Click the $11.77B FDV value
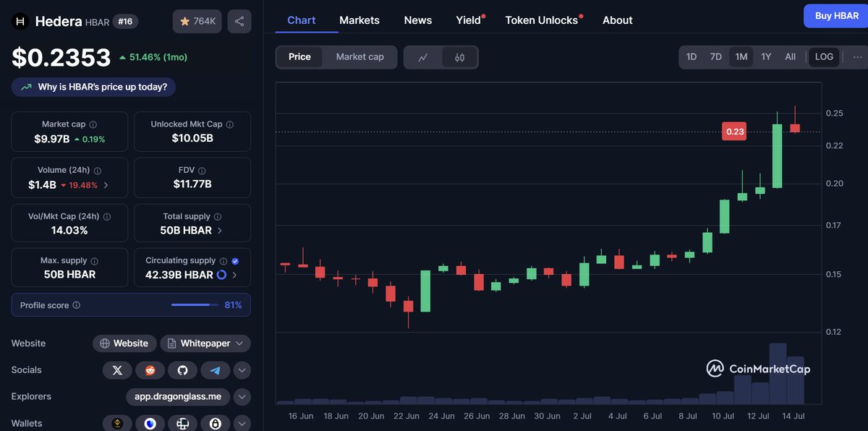This screenshot has width=868, height=431. click(x=192, y=184)
